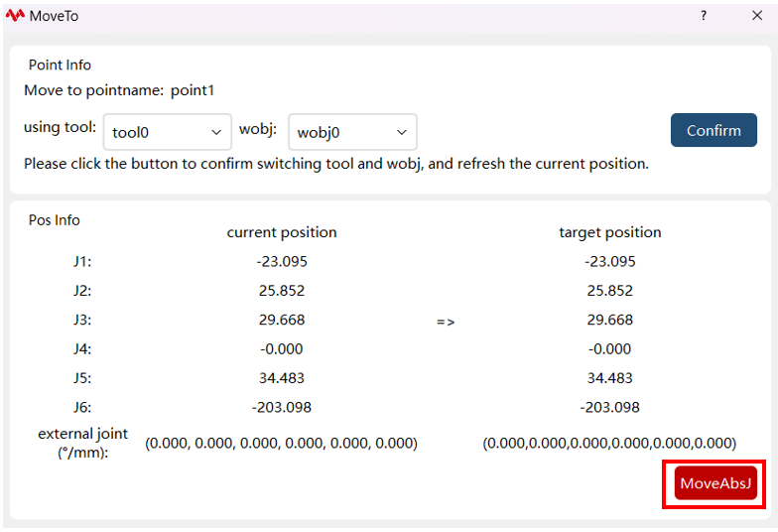Click the Point Info group label
Screen dimensions: 778x532
(60, 66)
